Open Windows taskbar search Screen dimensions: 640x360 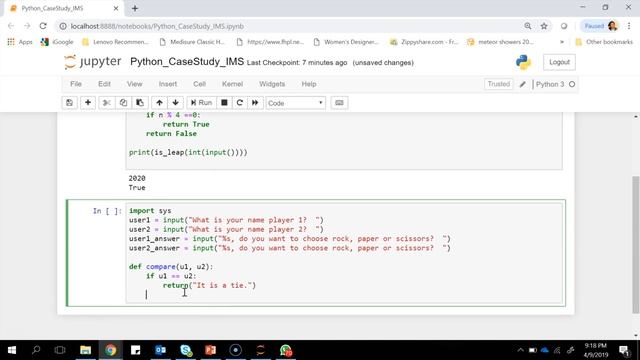36,350
